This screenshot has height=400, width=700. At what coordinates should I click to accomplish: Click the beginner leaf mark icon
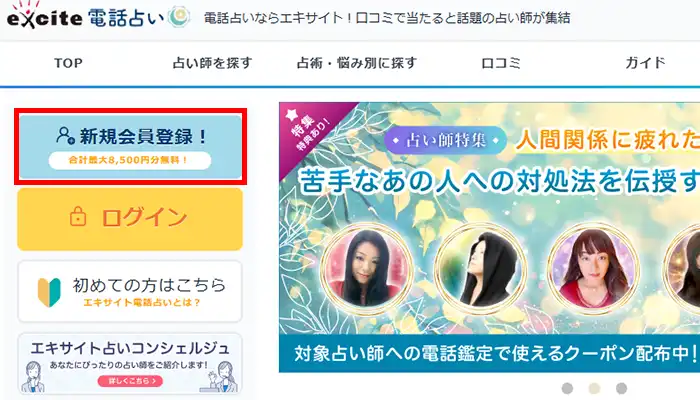pyautogui.click(x=49, y=292)
